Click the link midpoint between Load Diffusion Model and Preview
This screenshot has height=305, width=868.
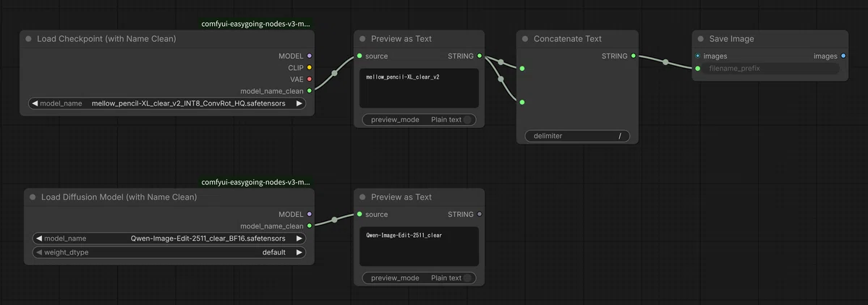(334, 220)
